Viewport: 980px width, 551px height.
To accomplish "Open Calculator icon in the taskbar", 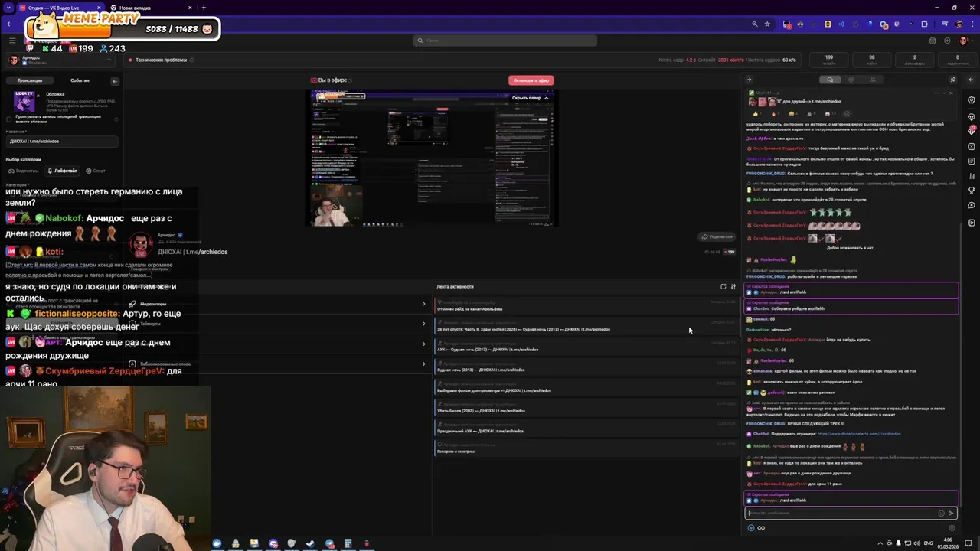I will click(348, 543).
